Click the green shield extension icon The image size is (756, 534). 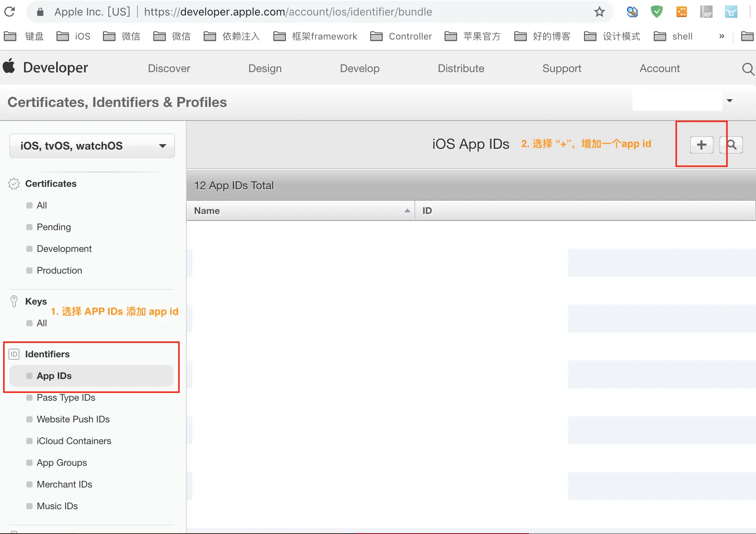pos(656,12)
